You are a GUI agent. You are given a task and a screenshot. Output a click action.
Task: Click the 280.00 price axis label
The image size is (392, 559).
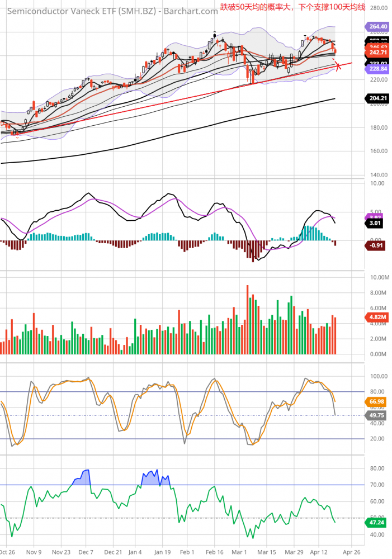(x=378, y=8)
